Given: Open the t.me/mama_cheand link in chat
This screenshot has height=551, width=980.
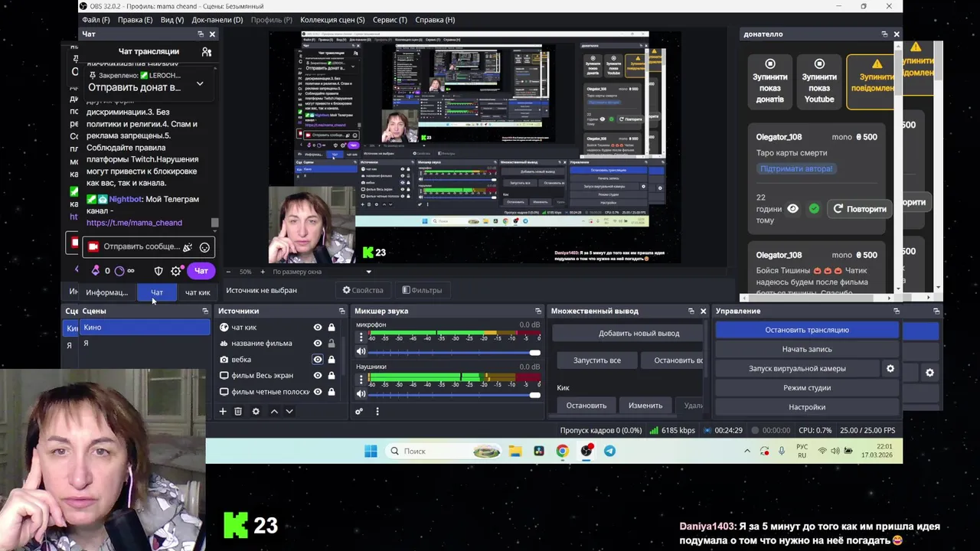Looking at the screenshot, I should coord(134,223).
